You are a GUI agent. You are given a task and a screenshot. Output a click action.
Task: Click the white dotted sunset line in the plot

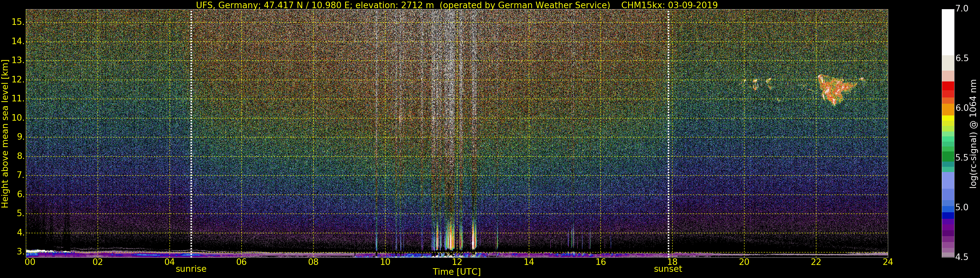pyautogui.click(x=668, y=133)
